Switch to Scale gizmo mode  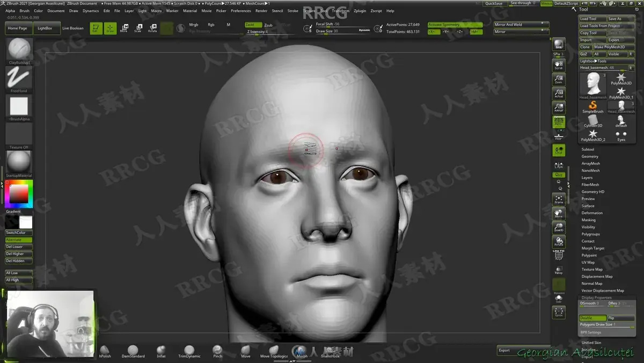138,28
